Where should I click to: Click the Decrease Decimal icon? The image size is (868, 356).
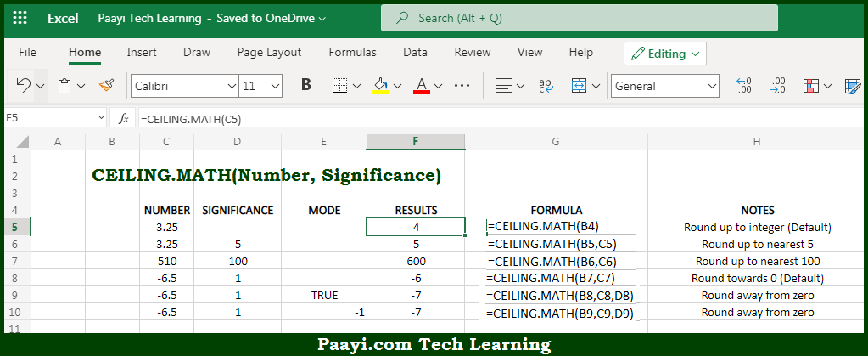777,86
